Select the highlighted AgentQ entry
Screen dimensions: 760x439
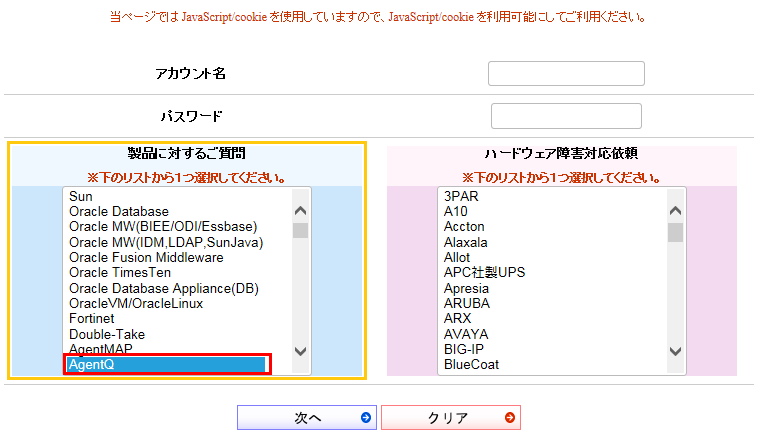tap(166, 364)
